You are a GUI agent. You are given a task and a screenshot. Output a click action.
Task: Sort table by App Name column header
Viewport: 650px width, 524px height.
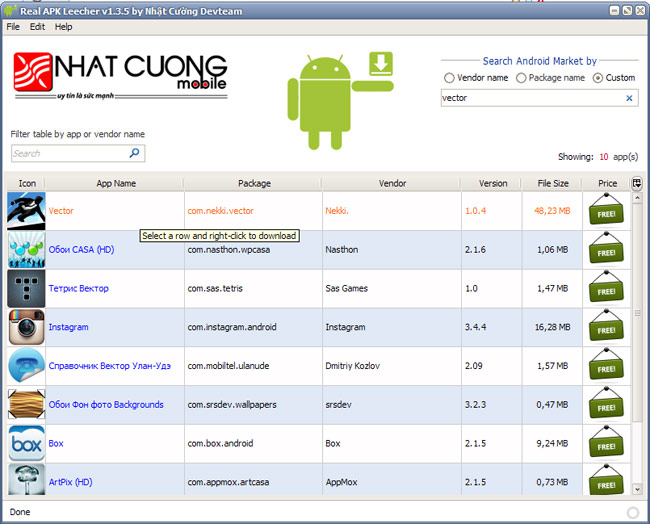[x=116, y=183]
